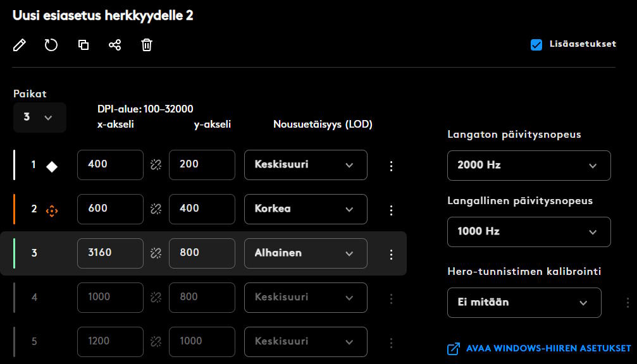
Task: Duplicate the preset using copy icon
Action: 83,45
